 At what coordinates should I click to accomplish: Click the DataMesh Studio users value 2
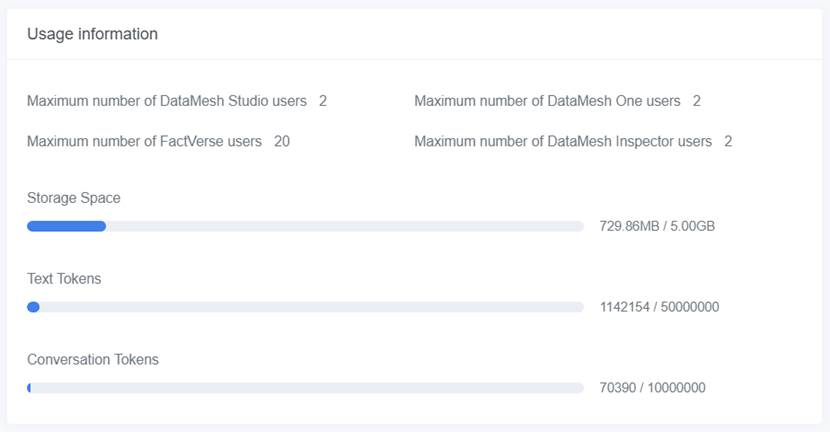[323, 101]
